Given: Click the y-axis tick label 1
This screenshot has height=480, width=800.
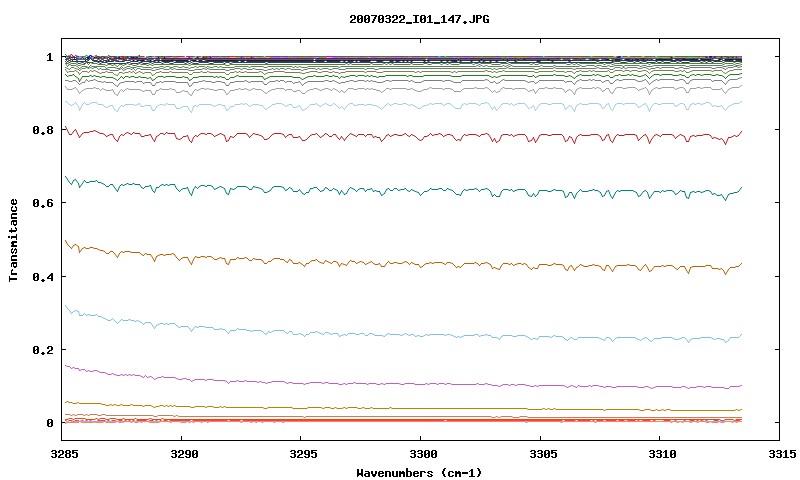Looking at the screenshot, I should click(x=49, y=57).
